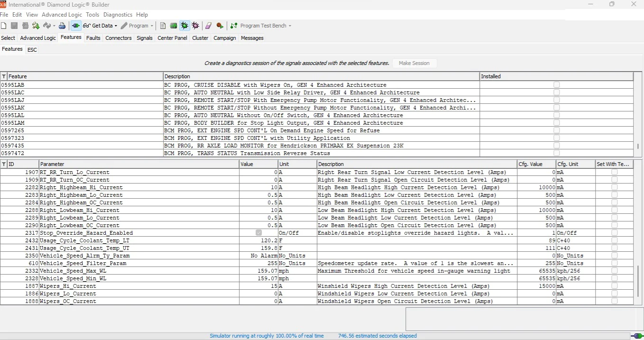Switch to the Cluster tab
Image resolution: width=644 pixels, height=340 pixels.
(x=200, y=38)
